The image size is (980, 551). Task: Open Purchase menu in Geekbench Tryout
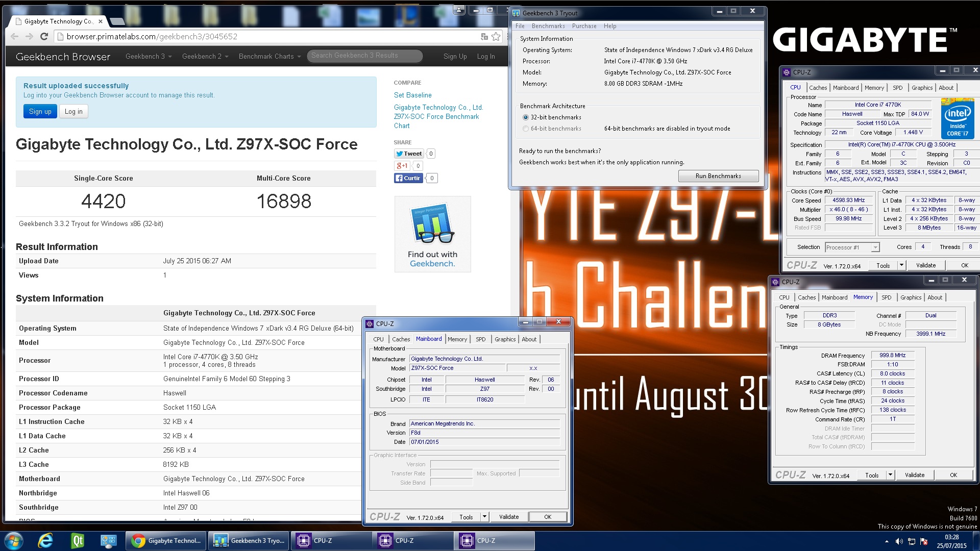[584, 26]
